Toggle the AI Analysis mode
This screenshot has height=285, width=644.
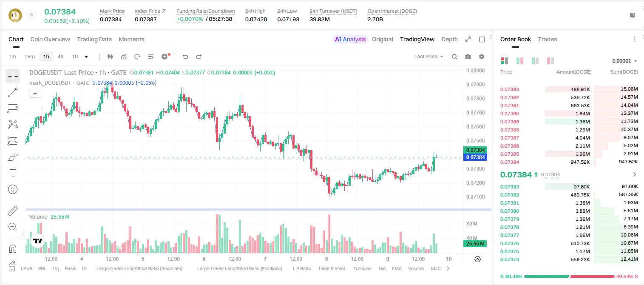[x=350, y=39]
